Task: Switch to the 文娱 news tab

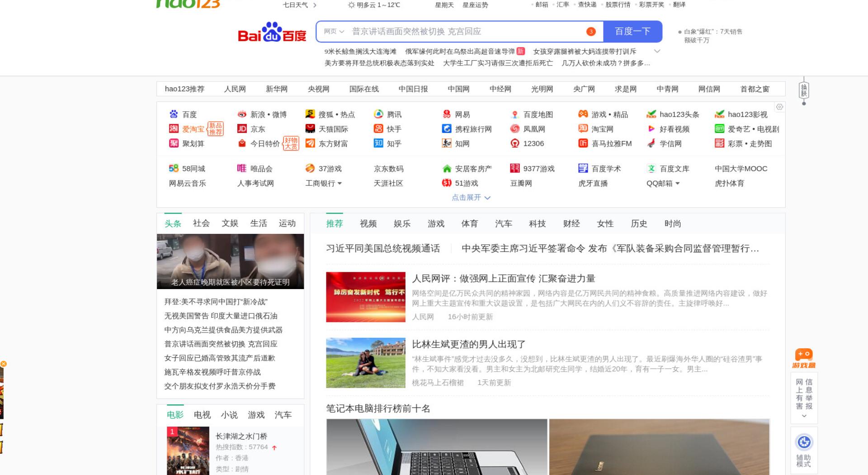Action: click(230, 223)
